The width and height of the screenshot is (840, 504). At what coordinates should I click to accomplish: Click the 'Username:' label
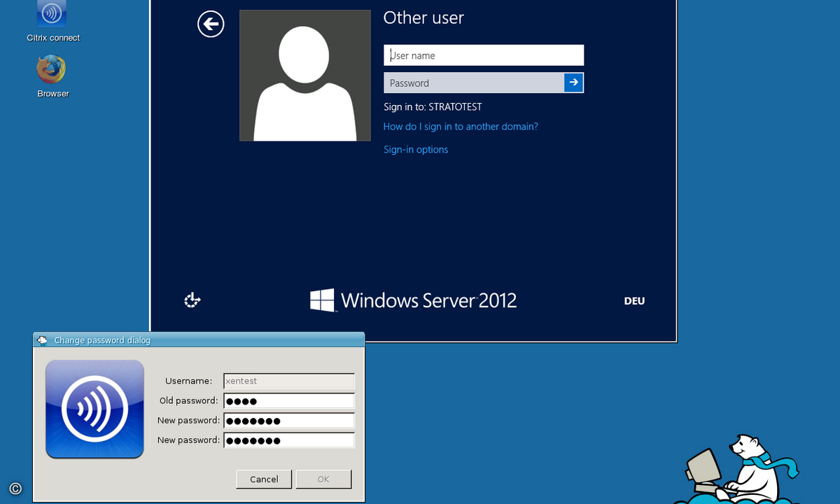click(x=188, y=381)
